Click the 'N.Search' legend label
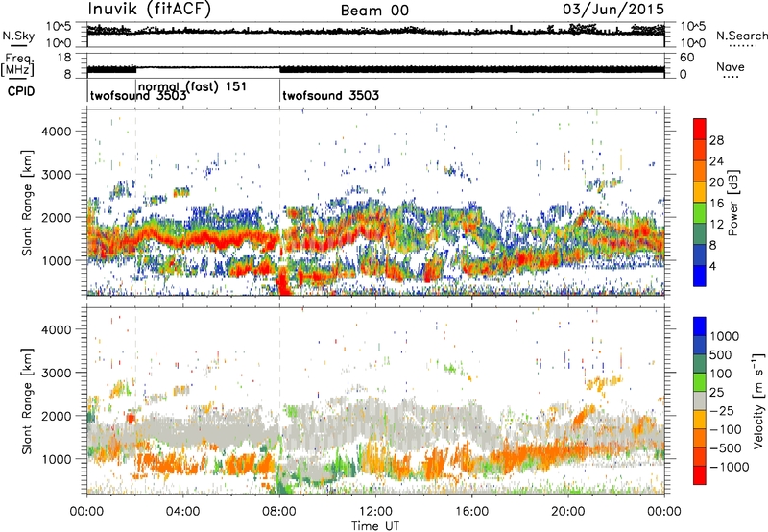This screenshot has height=532, width=768. click(x=741, y=36)
